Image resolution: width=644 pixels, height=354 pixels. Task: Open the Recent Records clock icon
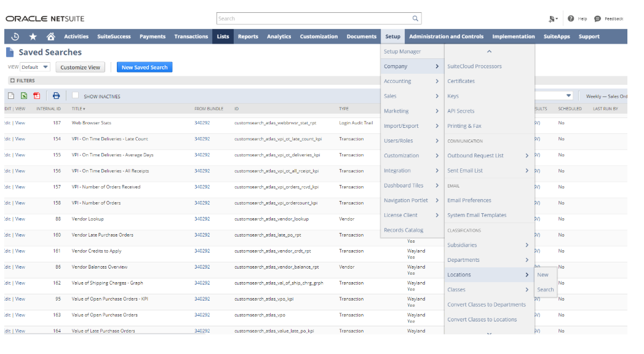15,36
